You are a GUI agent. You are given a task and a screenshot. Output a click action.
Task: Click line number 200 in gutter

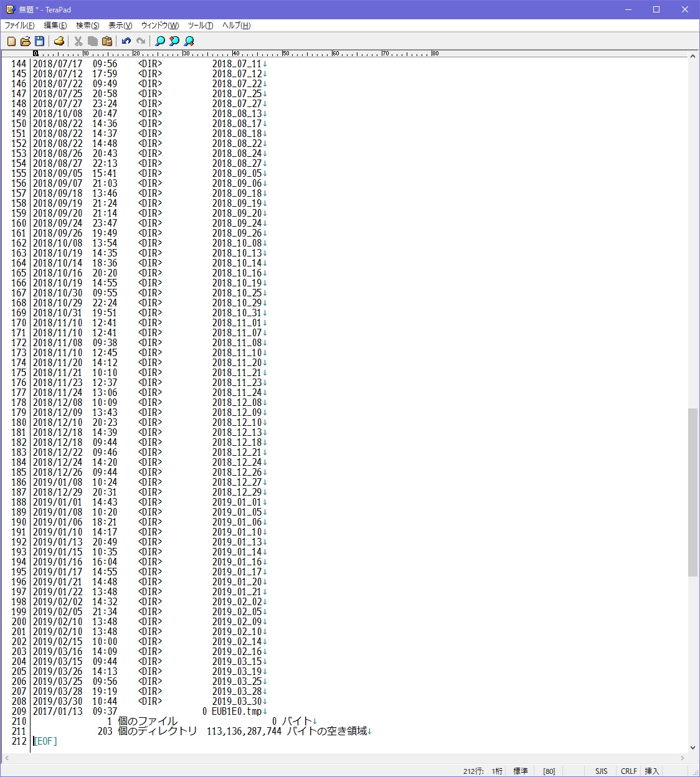click(19, 621)
